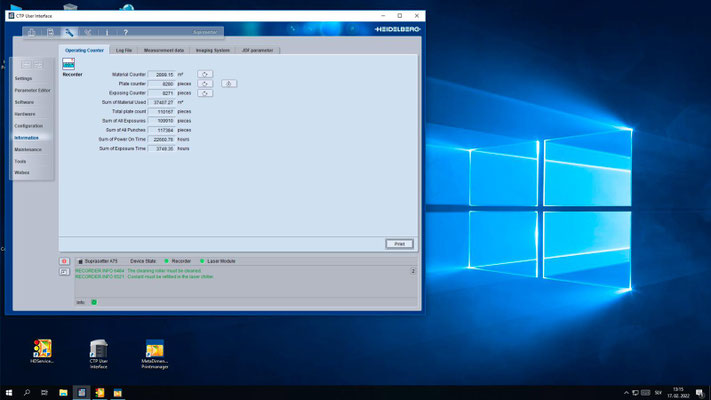Reset the Material Counter
The height and width of the screenshot is (400, 711).
[204, 74]
